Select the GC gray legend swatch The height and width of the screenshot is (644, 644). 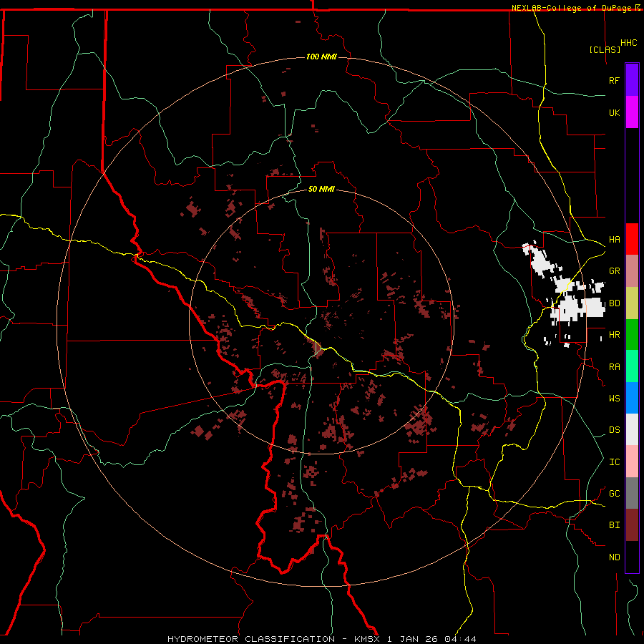[632, 493]
